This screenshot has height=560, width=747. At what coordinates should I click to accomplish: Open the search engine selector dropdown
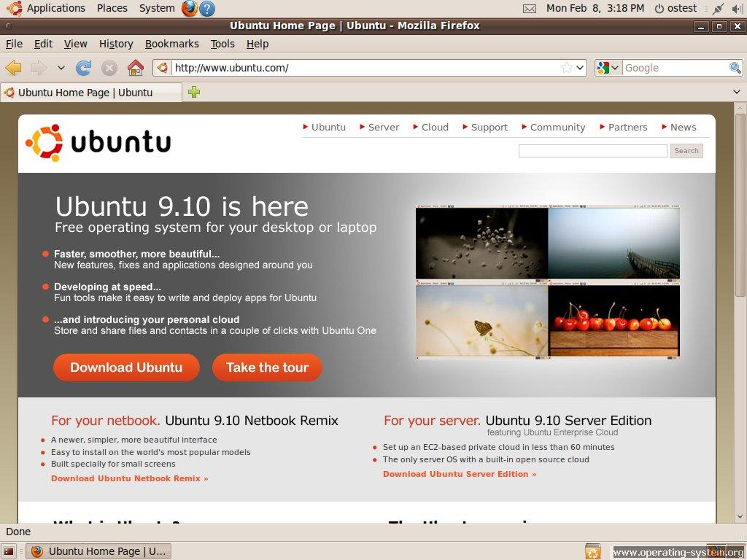(608, 68)
